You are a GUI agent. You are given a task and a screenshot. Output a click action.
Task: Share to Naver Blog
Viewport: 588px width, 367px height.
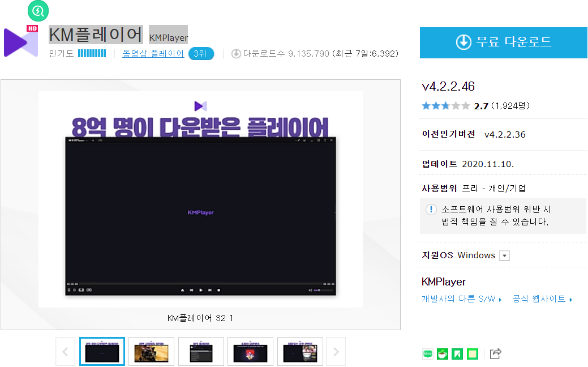427,353
